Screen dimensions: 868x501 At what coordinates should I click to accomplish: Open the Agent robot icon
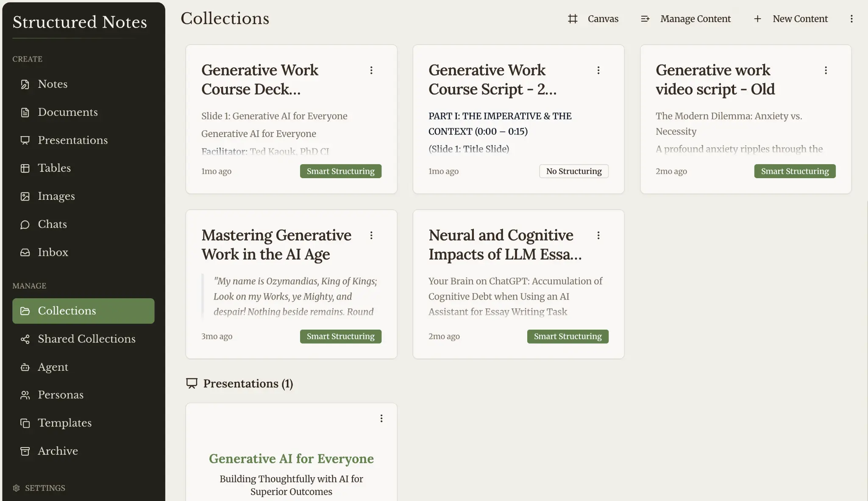point(25,367)
